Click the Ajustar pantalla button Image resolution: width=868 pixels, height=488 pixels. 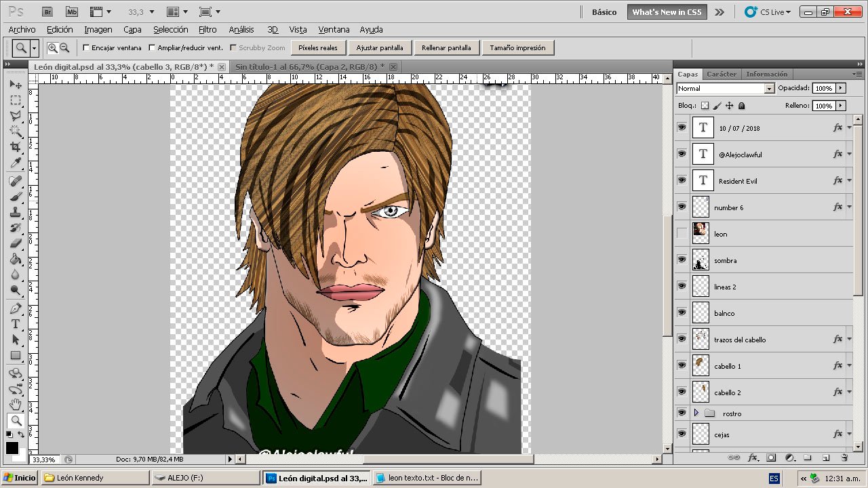point(380,47)
